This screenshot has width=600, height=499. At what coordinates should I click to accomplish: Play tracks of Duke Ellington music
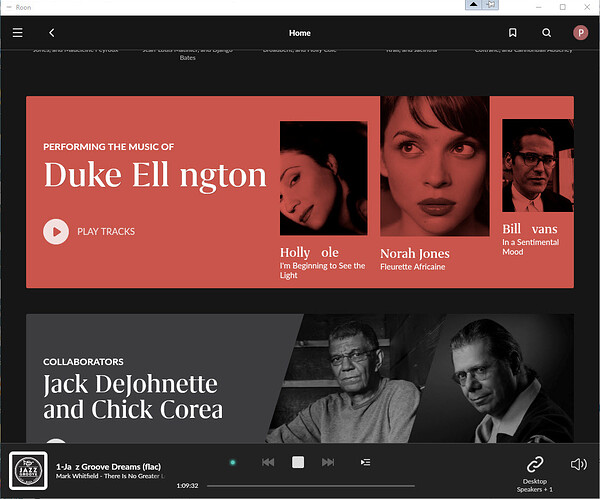pyautogui.click(x=56, y=232)
